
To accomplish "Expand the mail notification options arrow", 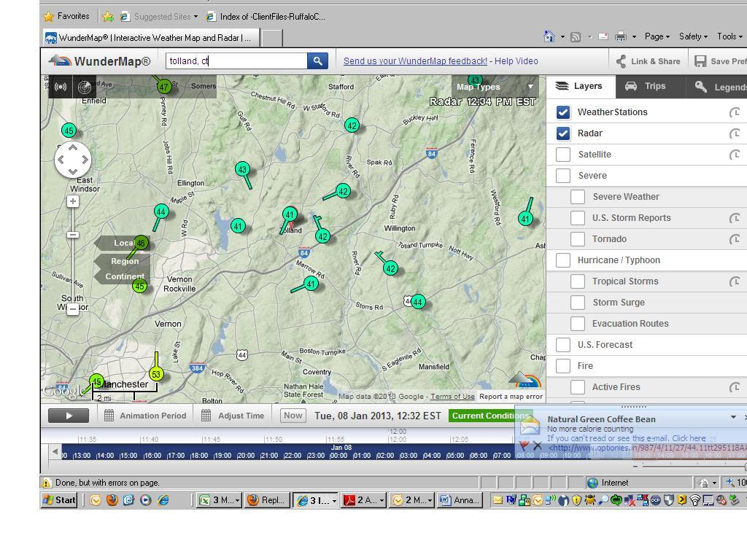I will 733,418.
